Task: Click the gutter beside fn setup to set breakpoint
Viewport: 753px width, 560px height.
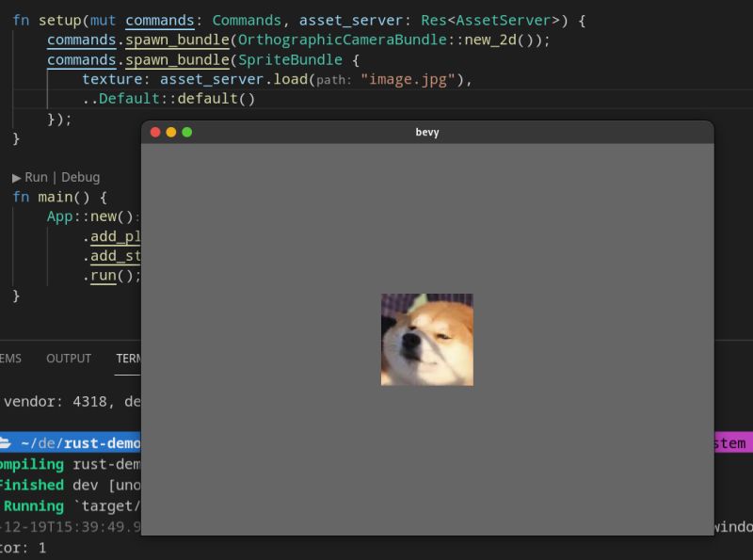Action: 8,20
